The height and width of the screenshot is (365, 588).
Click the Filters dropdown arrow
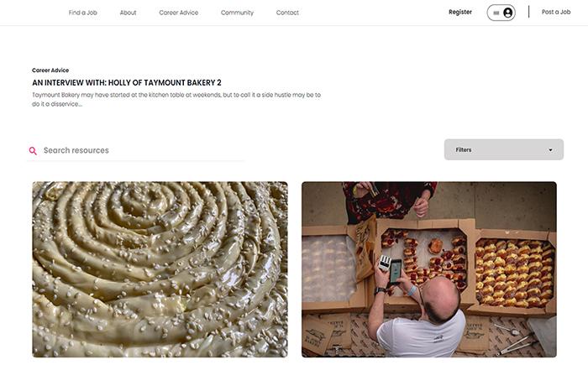coord(550,150)
